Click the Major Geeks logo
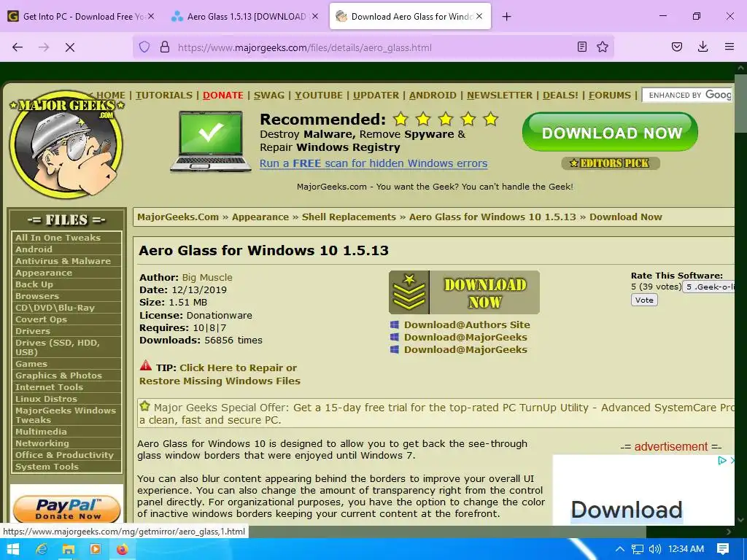This screenshot has height=560, width=747. coord(66,144)
